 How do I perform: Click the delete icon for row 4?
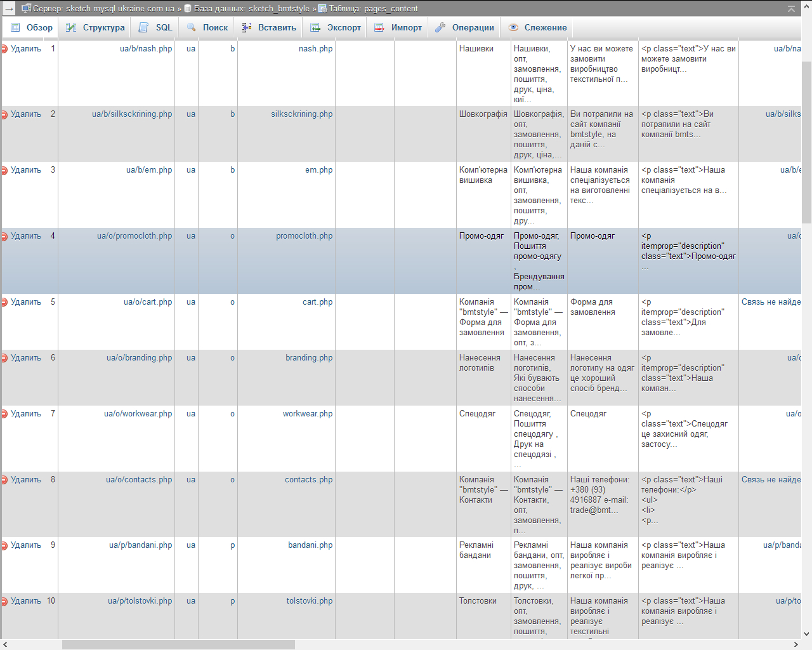tap(4, 236)
